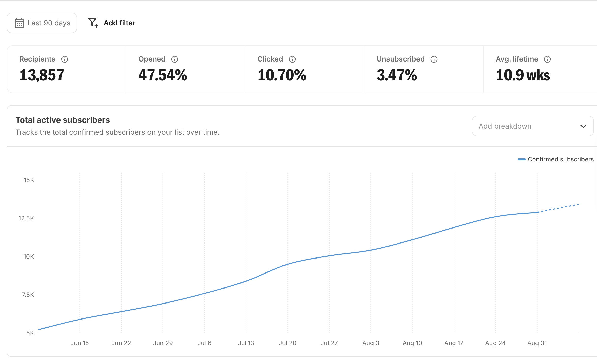Click the chevron arrow in Add breakdown

tap(583, 126)
